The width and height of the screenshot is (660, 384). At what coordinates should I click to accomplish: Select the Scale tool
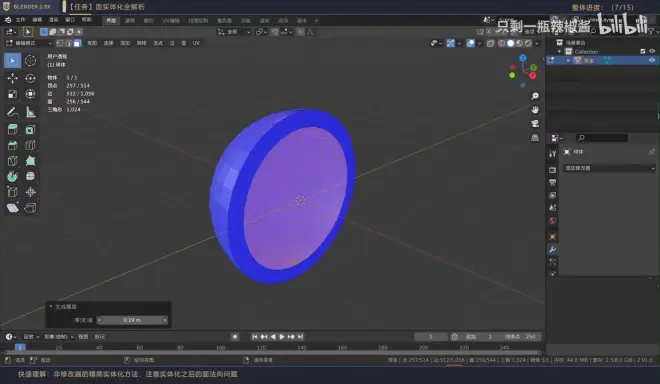coord(13,94)
